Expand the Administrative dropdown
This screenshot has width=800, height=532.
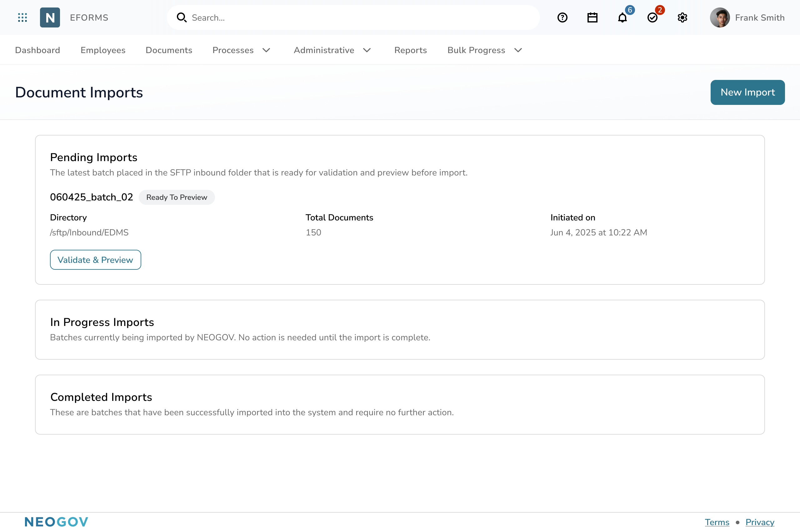point(332,50)
